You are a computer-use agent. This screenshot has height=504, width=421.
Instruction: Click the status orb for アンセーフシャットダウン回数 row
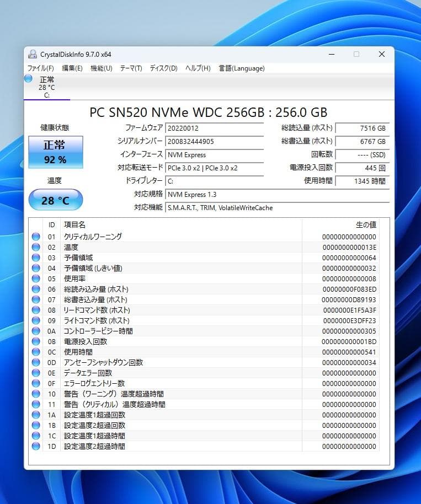tap(36, 362)
